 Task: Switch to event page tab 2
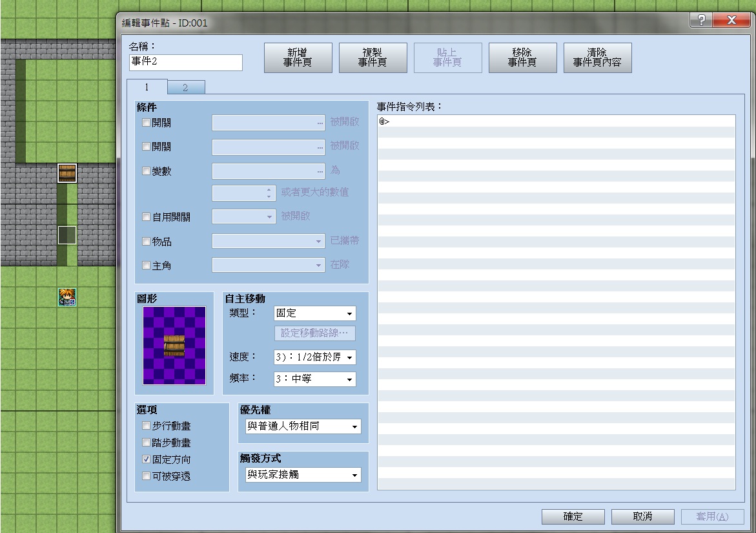pyautogui.click(x=186, y=87)
